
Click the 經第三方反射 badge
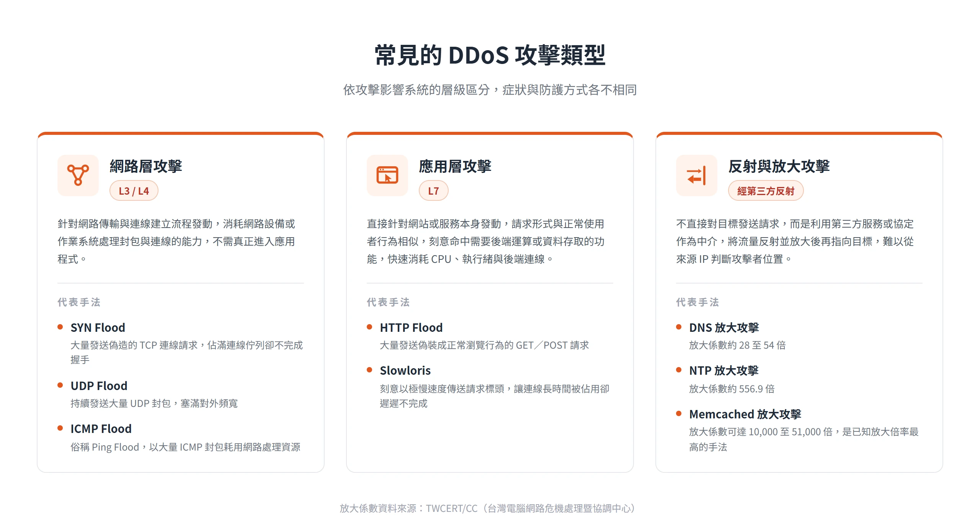tap(766, 191)
